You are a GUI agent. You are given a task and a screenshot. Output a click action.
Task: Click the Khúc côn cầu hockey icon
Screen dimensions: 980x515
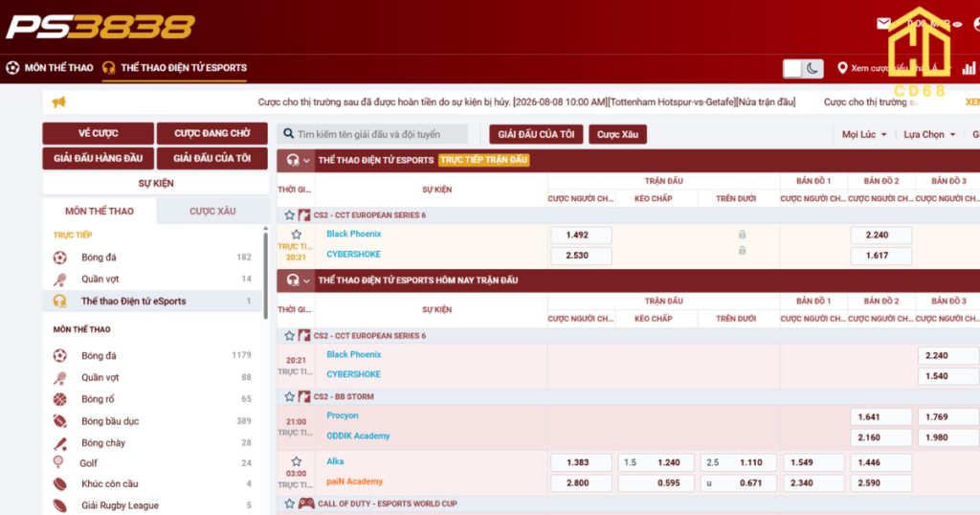point(60,483)
